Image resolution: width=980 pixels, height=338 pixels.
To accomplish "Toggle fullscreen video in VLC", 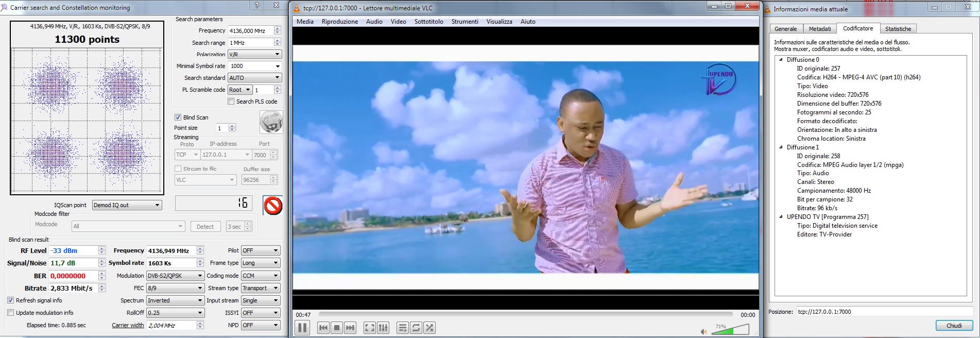I will (370, 328).
